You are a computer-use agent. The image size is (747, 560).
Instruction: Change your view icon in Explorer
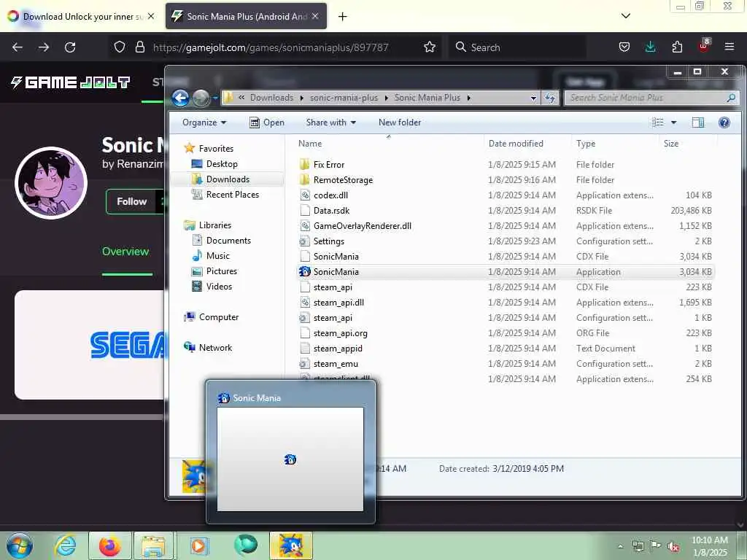(658, 122)
